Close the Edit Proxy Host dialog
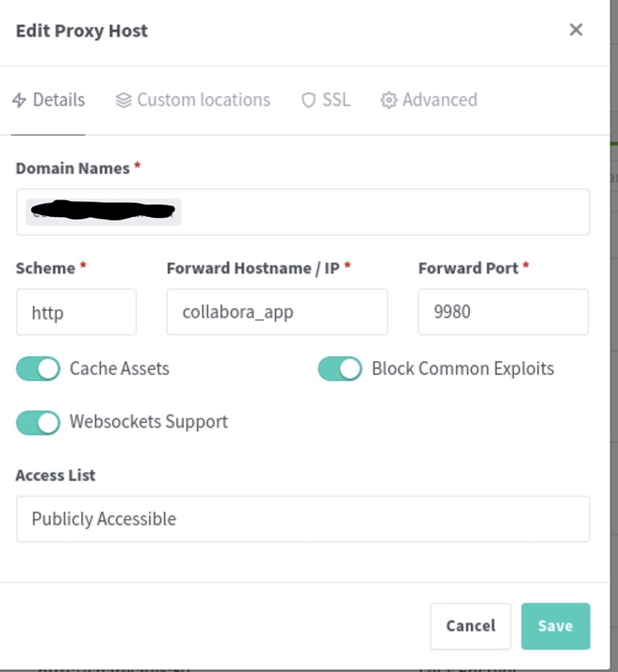Image resolution: width=618 pixels, height=672 pixels. (x=576, y=30)
